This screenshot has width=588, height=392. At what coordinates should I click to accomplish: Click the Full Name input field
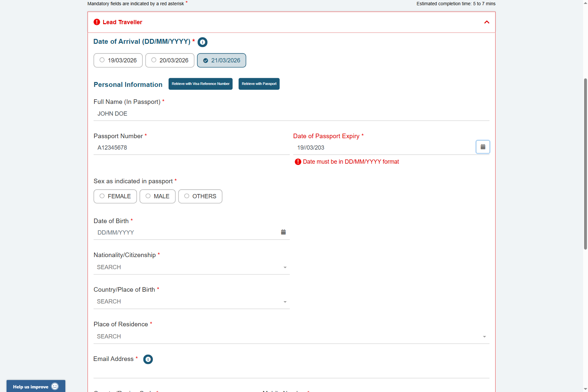coord(291,114)
